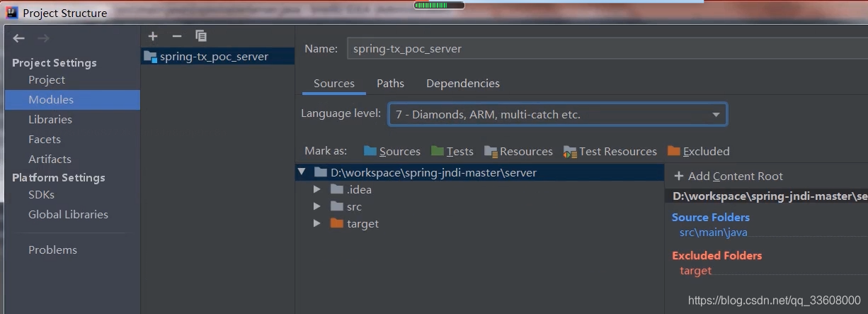Open Artifacts settings
Viewport: 868px width, 314px height.
pos(50,159)
